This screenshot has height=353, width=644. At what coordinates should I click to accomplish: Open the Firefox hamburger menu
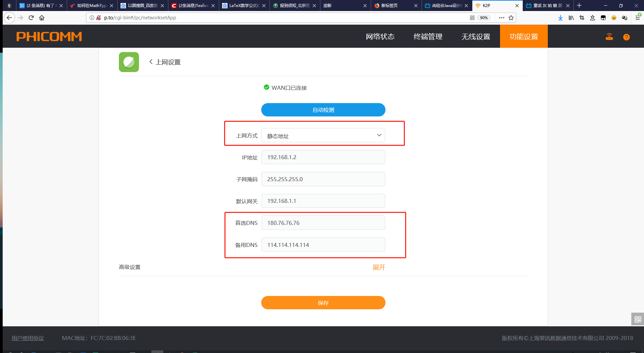[x=638, y=18]
